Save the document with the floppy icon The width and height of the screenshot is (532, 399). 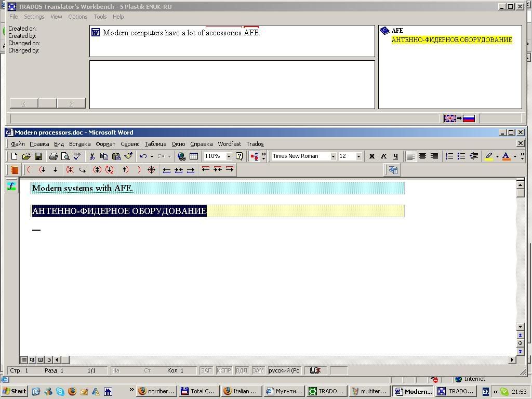pyautogui.click(x=38, y=156)
